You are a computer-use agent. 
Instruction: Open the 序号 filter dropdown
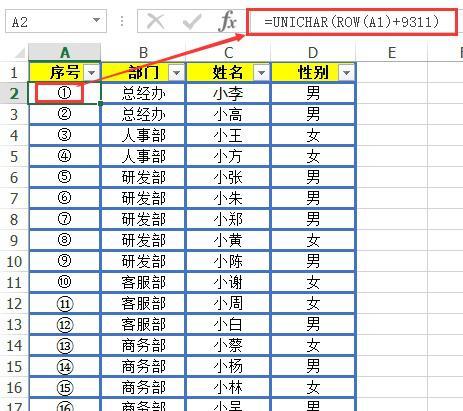(x=92, y=72)
